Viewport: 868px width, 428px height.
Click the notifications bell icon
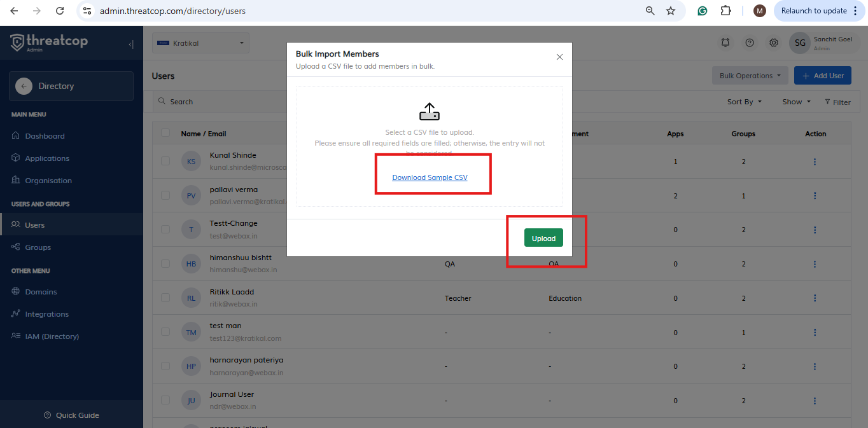pos(725,43)
